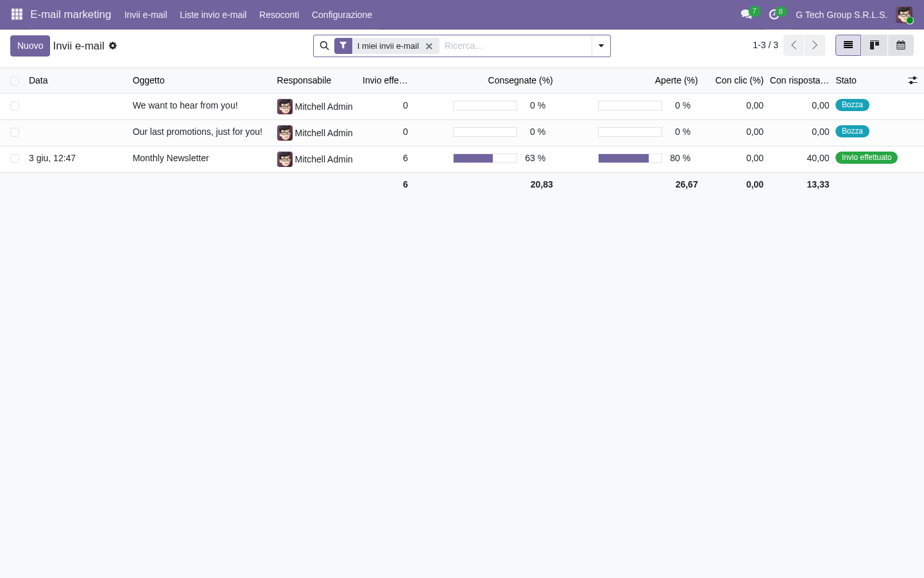Click the '20,83' delivered average total
The height and width of the screenshot is (578, 924).
coord(542,184)
